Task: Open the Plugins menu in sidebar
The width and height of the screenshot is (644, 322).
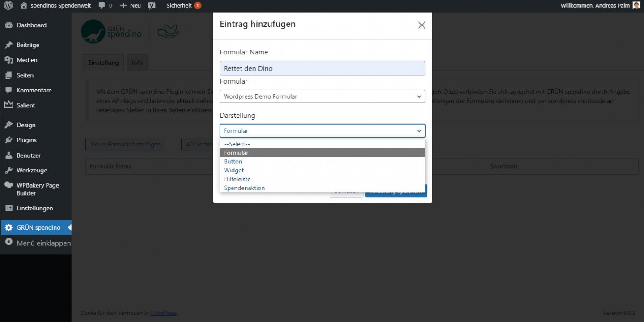Action: pyautogui.click(x=26, y=140)
